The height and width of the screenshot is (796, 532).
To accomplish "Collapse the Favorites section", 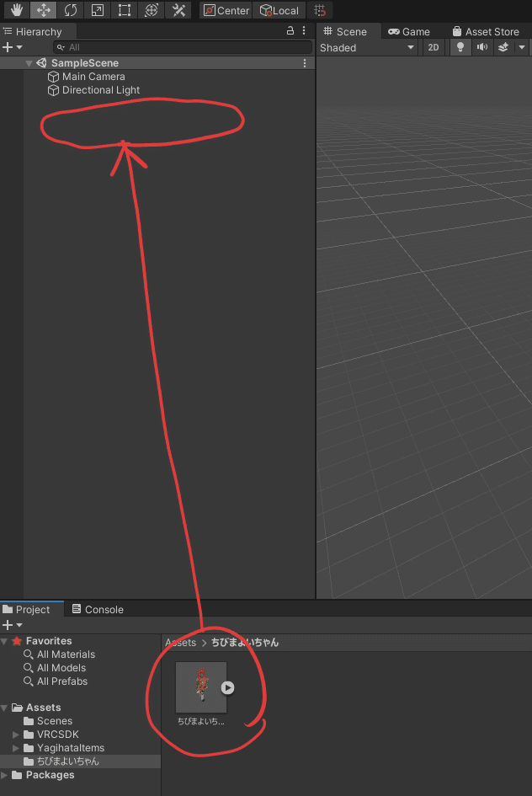I will pyautogui.click(x=4, y=641).
